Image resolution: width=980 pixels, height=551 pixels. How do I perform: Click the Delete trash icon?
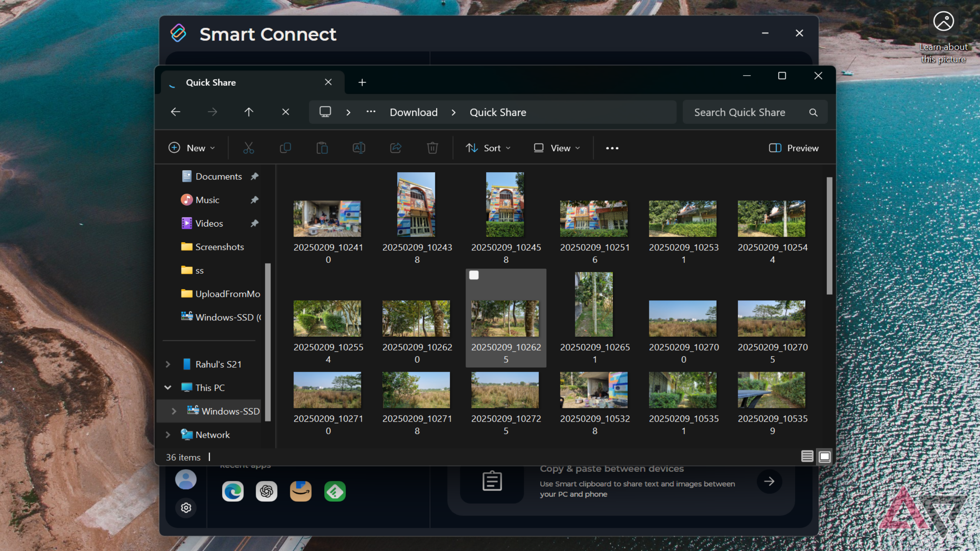[x=432, y=148]
